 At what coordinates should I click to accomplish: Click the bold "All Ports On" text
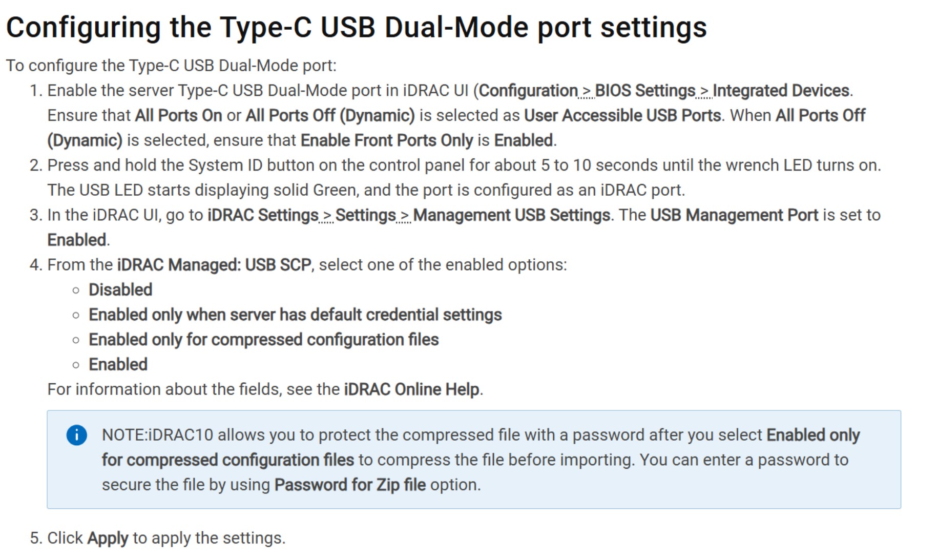(x=178, y=115)
